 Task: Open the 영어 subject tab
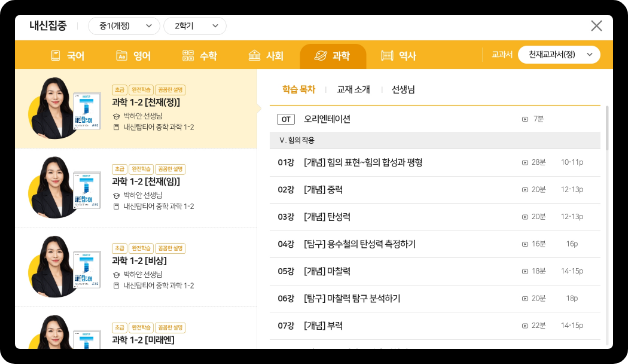133,56
